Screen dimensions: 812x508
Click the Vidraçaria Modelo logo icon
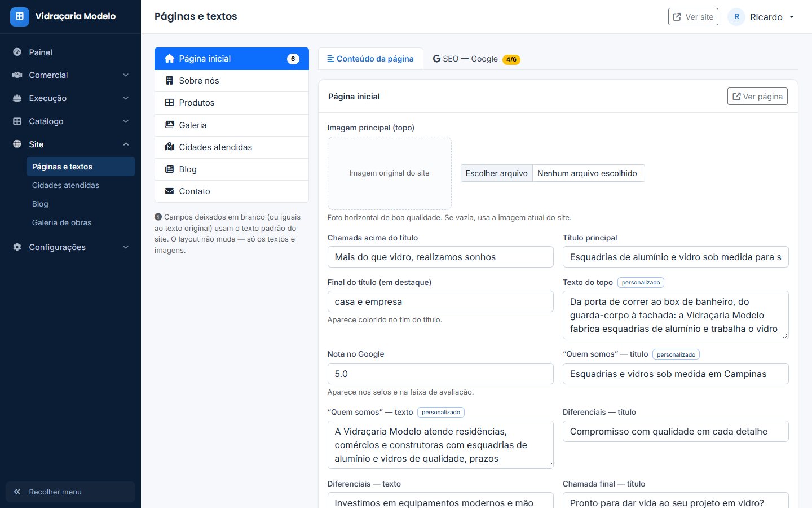(19, 16)
